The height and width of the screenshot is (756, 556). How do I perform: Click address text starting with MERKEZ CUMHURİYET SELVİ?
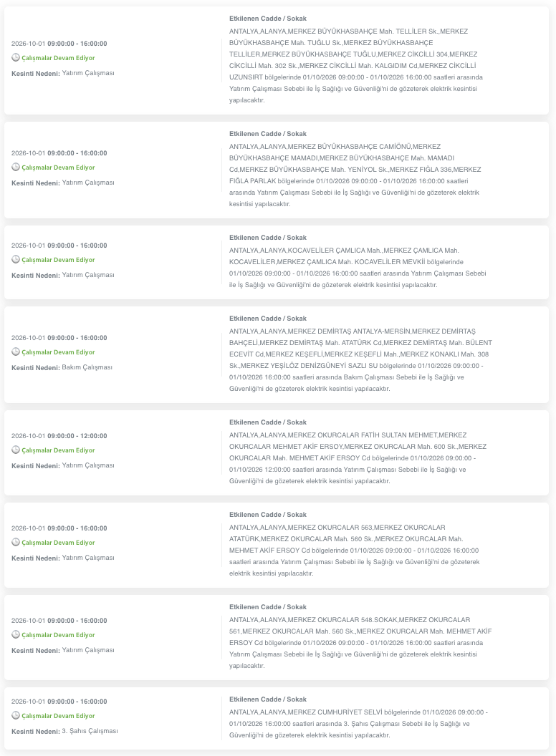[x=358, y=724]
